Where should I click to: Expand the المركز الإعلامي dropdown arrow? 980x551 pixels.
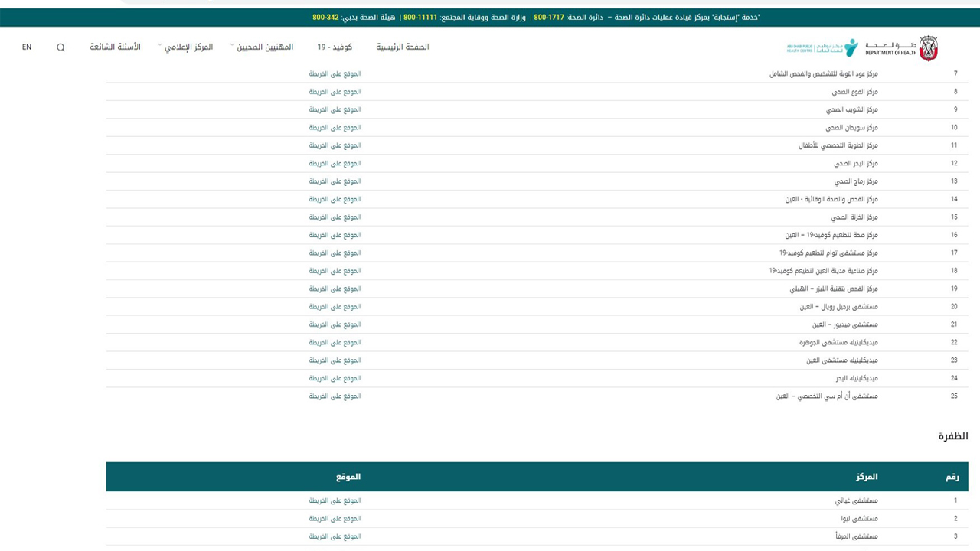click(160, 46)
